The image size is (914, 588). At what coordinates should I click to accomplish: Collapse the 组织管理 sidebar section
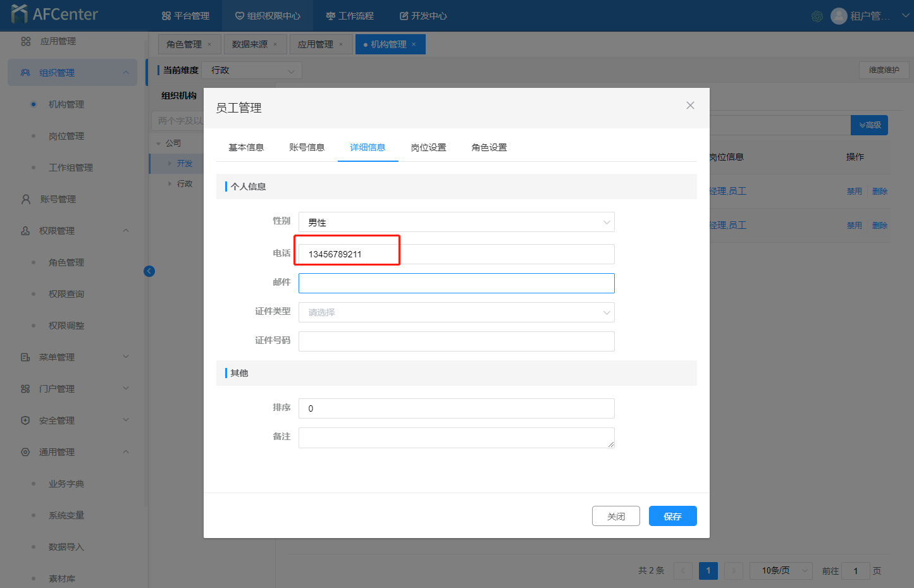(125, 73)
